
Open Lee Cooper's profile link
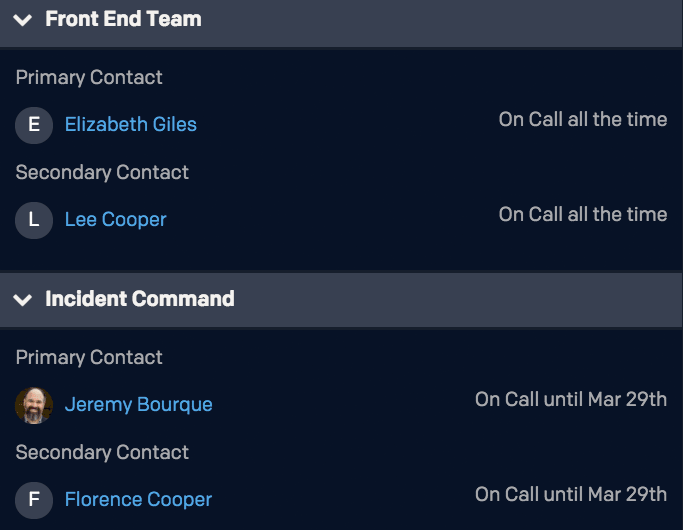coord(115,220)
